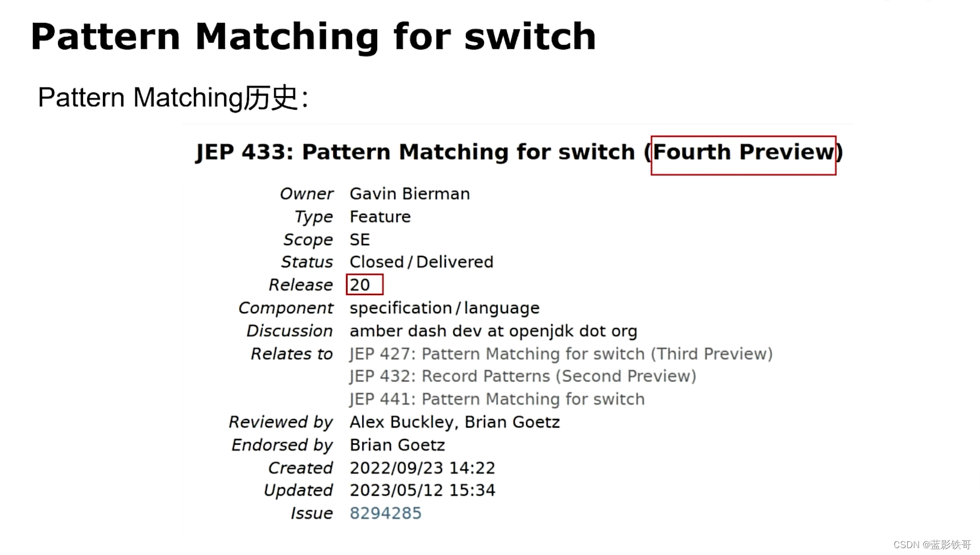
Task: Click the component specification / language
Action: pyautogui.click(x=444, y=308)
